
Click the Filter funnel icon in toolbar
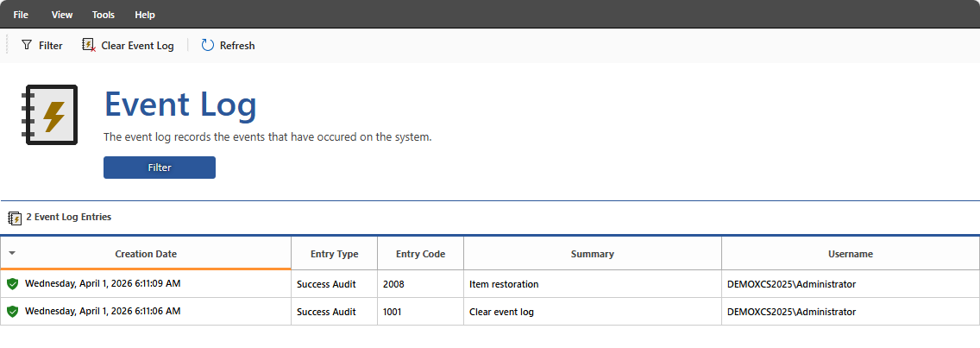click(x=27, y=45)
